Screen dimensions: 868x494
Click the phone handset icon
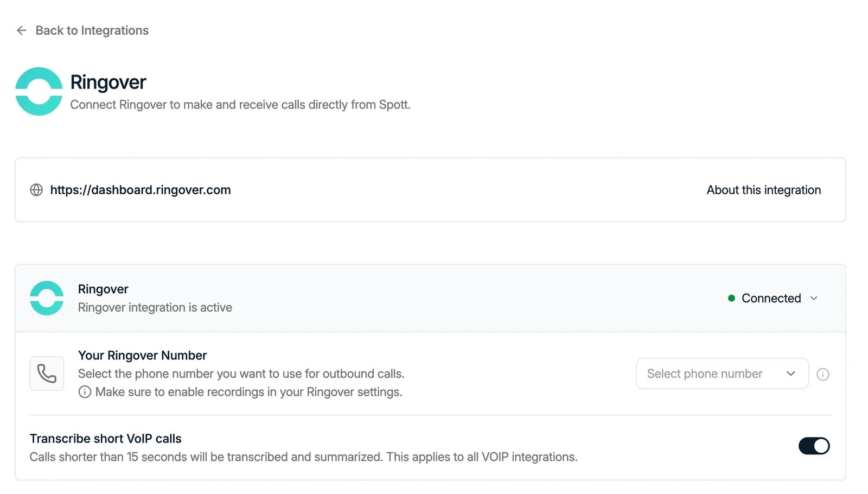tap(47, 373)
